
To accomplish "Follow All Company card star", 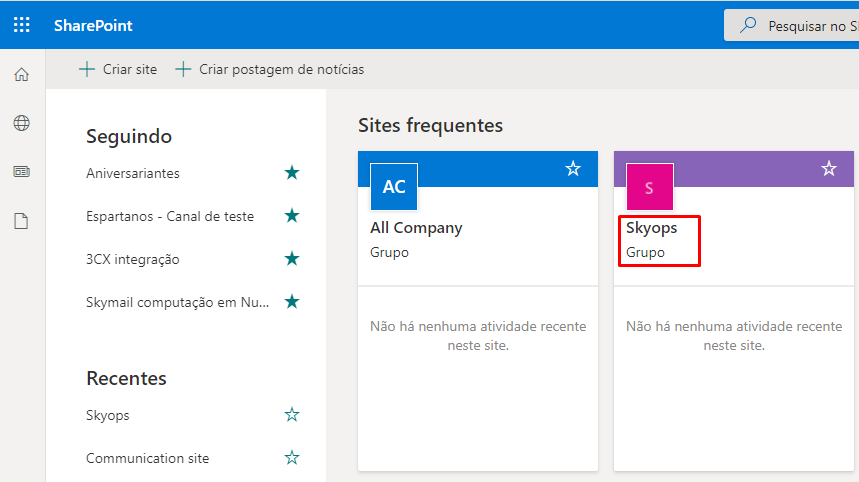I will [x=573, y=169].
